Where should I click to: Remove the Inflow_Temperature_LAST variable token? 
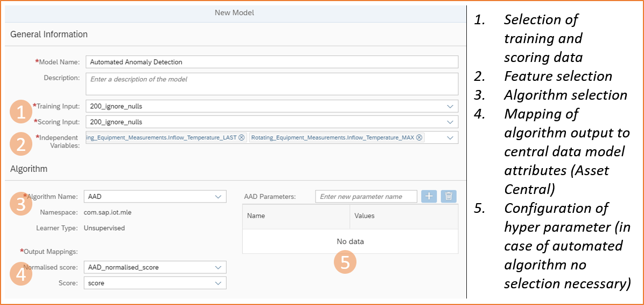click(241, 138)
